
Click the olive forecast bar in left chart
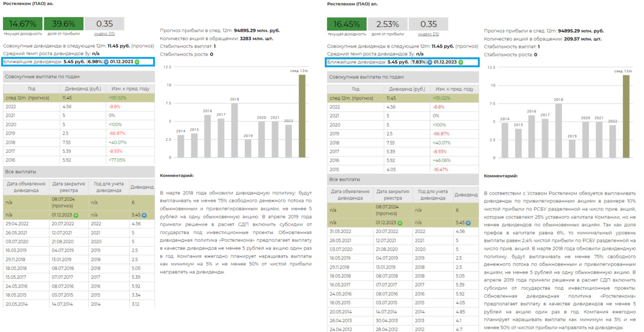point(302,116)
